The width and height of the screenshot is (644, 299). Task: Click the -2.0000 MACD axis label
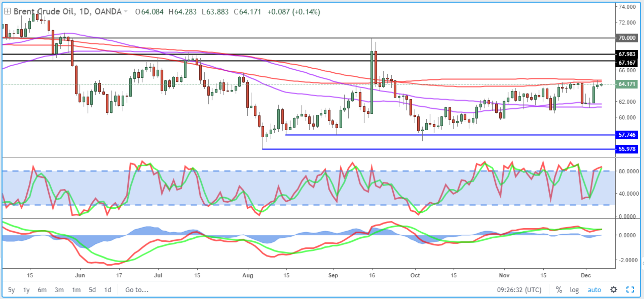click(628, 260)
